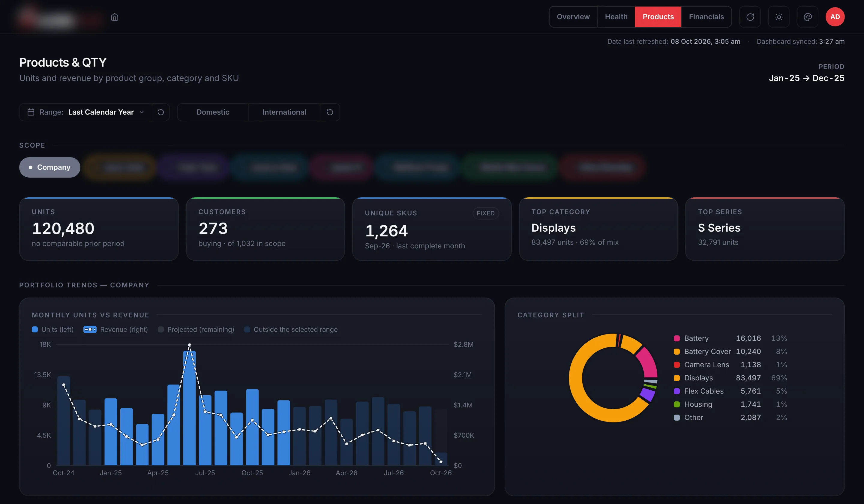Toggle the Domestic filter
The image size is (864, 504).
click(213, 112)
